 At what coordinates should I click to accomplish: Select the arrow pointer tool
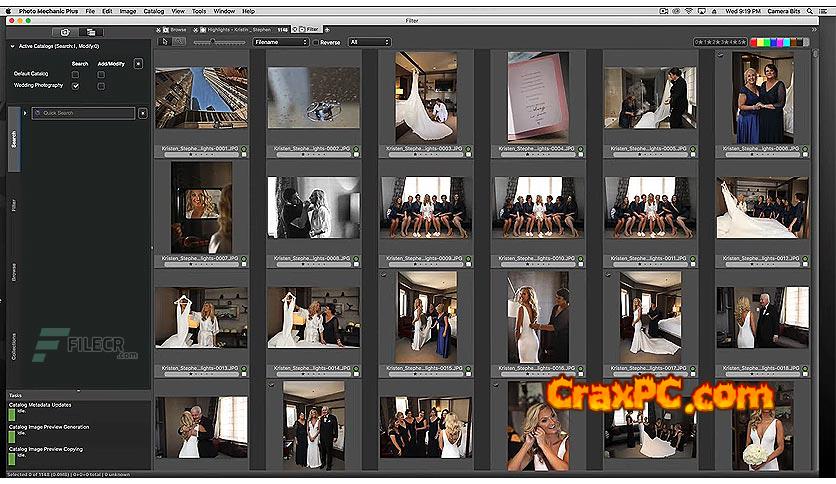pyautogui.click(x=164, y=42)
